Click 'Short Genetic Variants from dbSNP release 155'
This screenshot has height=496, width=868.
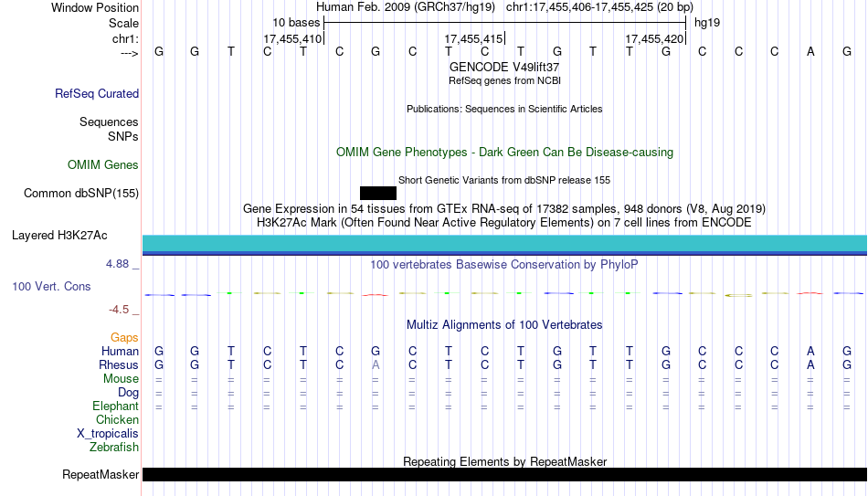tap(504, 181)
